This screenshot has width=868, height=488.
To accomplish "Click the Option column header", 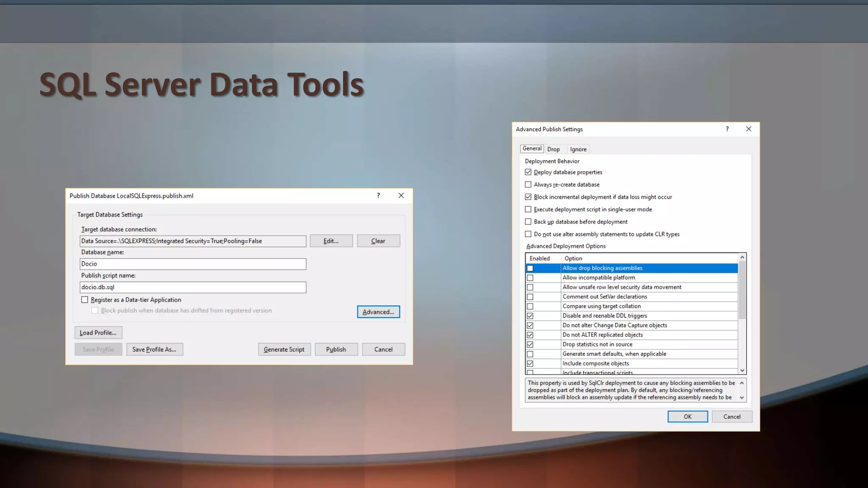I will pyautogui.click(x=649, y=258).
